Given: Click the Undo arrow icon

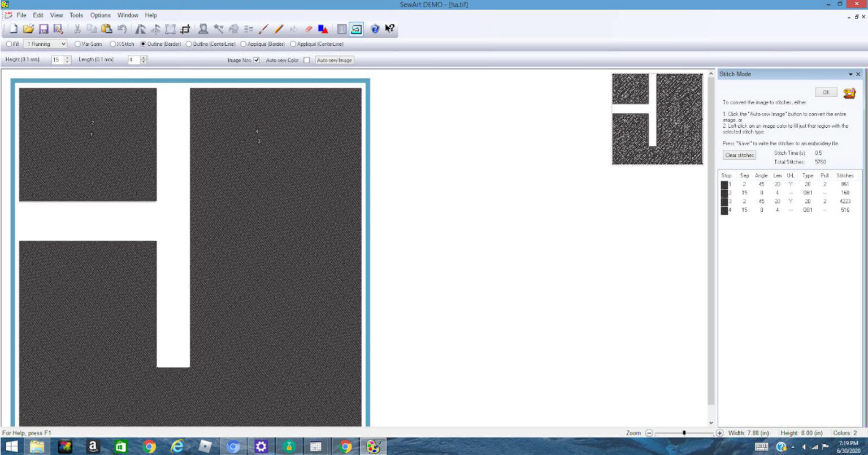Looking at the screenshot, I should (x=122, y=29).
